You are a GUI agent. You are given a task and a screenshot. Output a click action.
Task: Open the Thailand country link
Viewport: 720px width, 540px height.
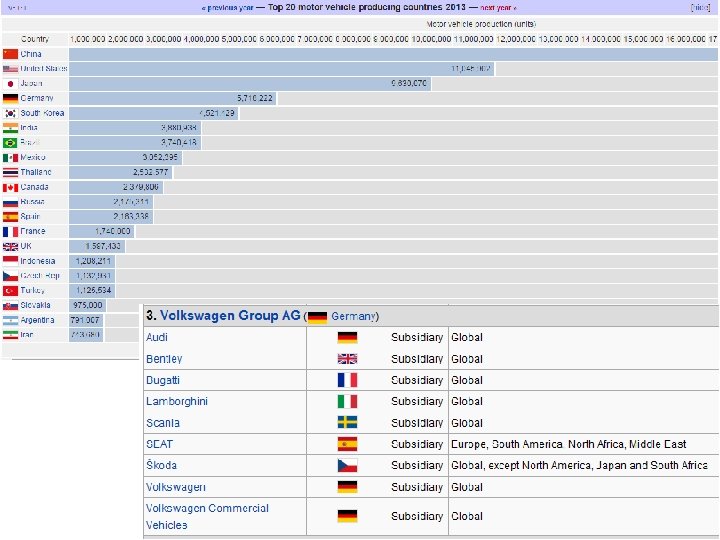click(36, 172)
